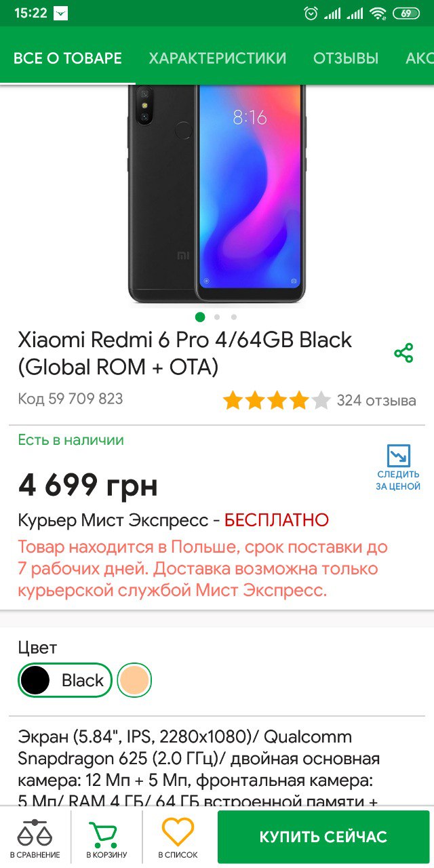Open the Redmi 6 Pro product photo
This screenshot has width=434, height=868.
[x=217, y=195]
